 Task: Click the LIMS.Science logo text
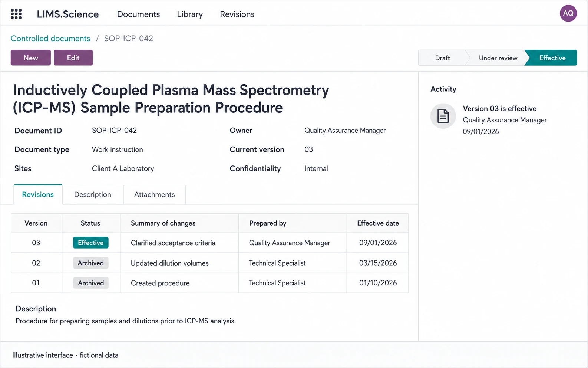68,14
